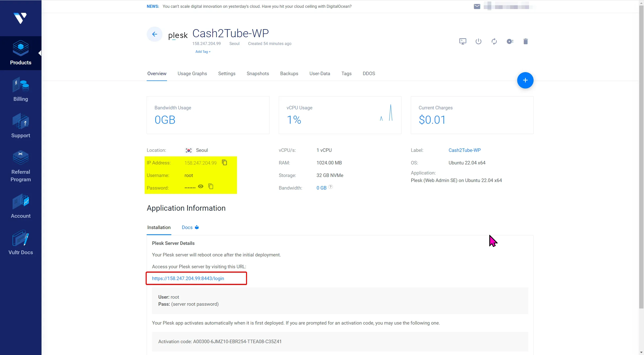The width and height of the screenshot is (644, 355).
Task: Copy the password to clipboard
Action: point(211,186)
